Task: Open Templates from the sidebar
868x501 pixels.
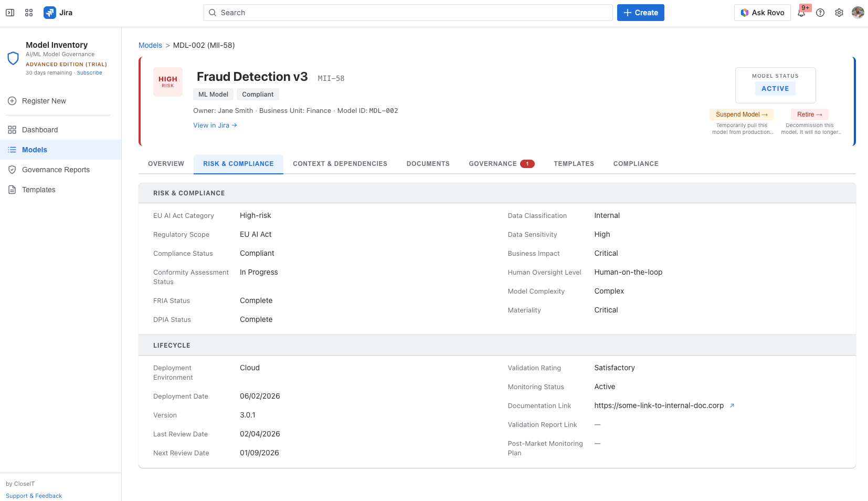Action: (x=38, y=190)
